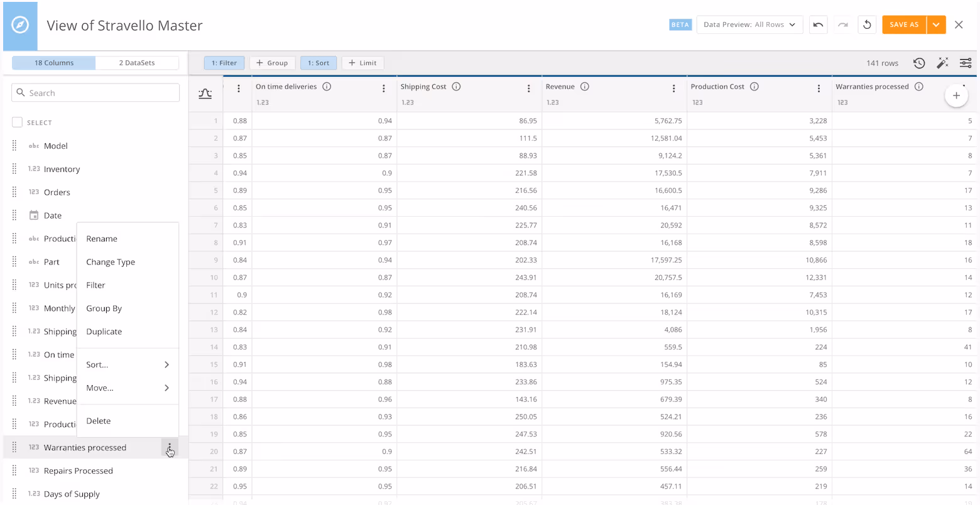
Task: Click the redo arrow icon
Action: (842, 24)
